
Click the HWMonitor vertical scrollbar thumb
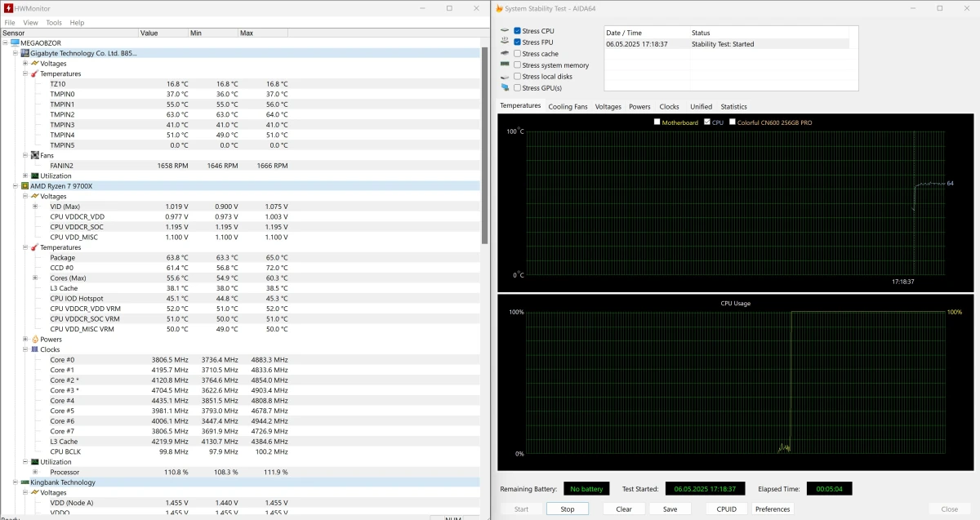click(x=484, y=145)
